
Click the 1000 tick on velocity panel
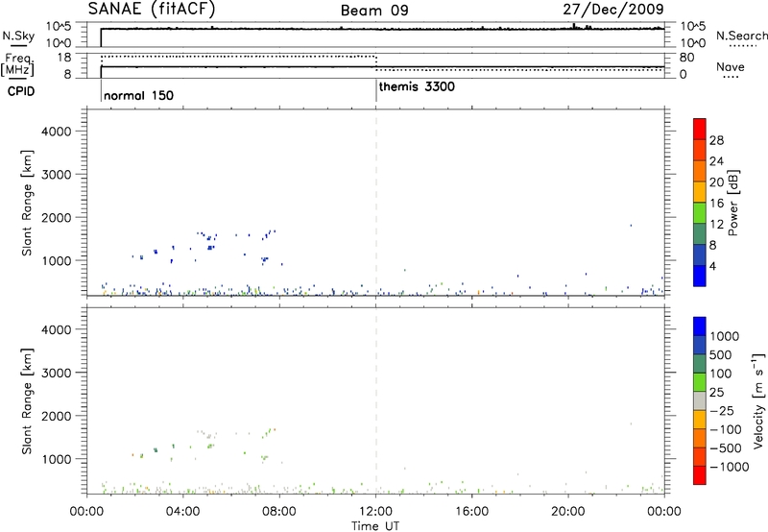(x=57, y=459)
